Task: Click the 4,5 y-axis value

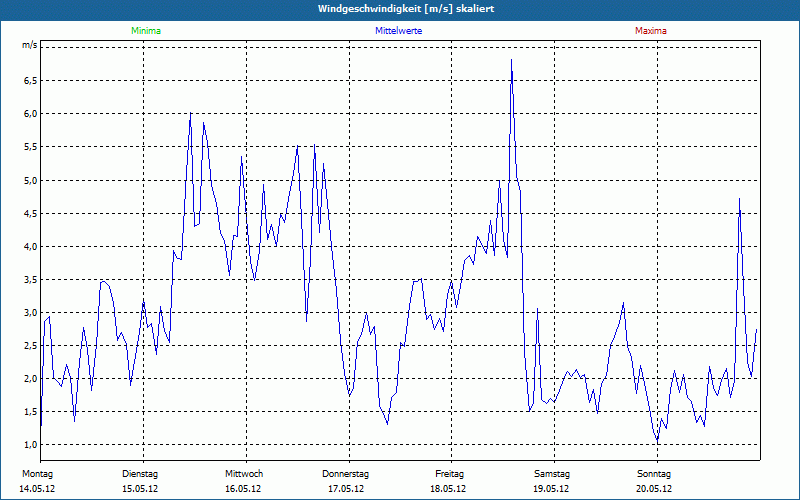Action: (x=31, y=213)
